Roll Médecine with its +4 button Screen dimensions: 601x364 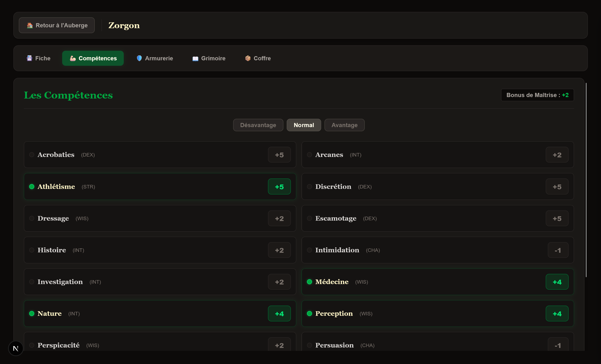pos(557,282)
